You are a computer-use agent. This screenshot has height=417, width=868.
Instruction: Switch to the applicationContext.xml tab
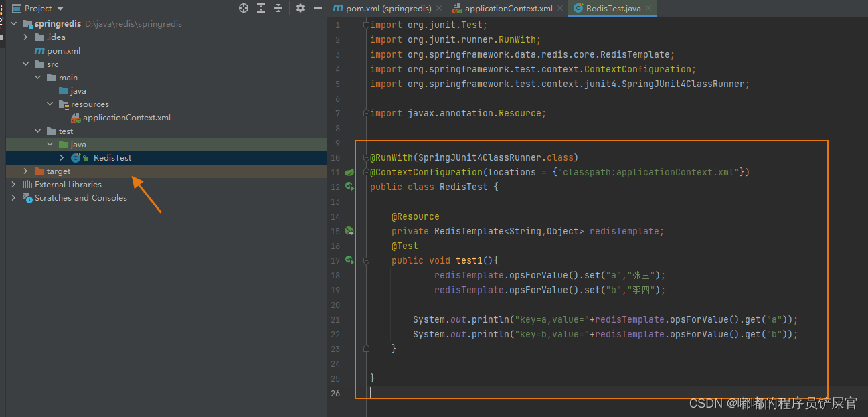click(x=507, y=9)
